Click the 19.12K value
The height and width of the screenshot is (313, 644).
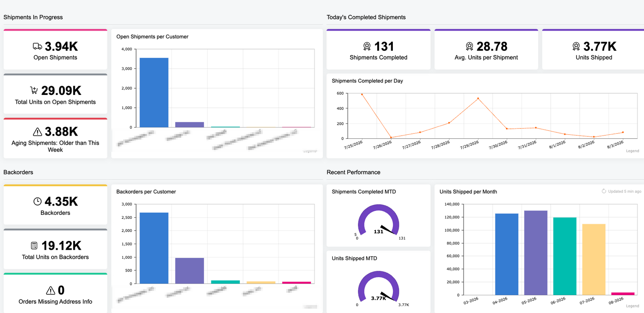point(61,245)
